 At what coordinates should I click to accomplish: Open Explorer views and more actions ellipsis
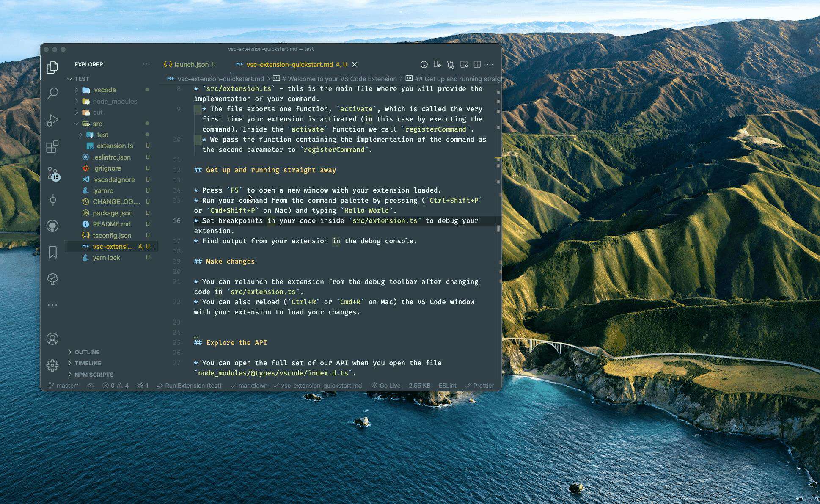pyautogui.click(x=146, y=64)
